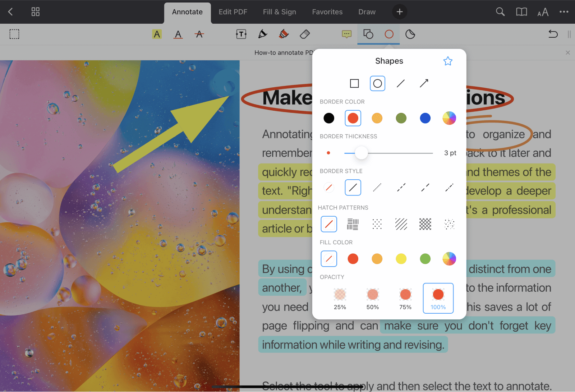Image resolution: width=575 pixels, height=392 pixels.
Task: Select the rectangle shape
Action: [354, 83]
